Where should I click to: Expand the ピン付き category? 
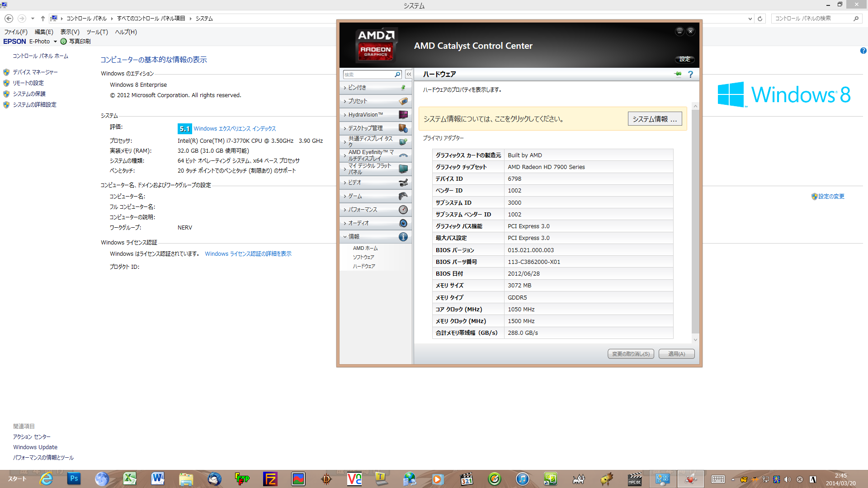(x=357, y=88)
